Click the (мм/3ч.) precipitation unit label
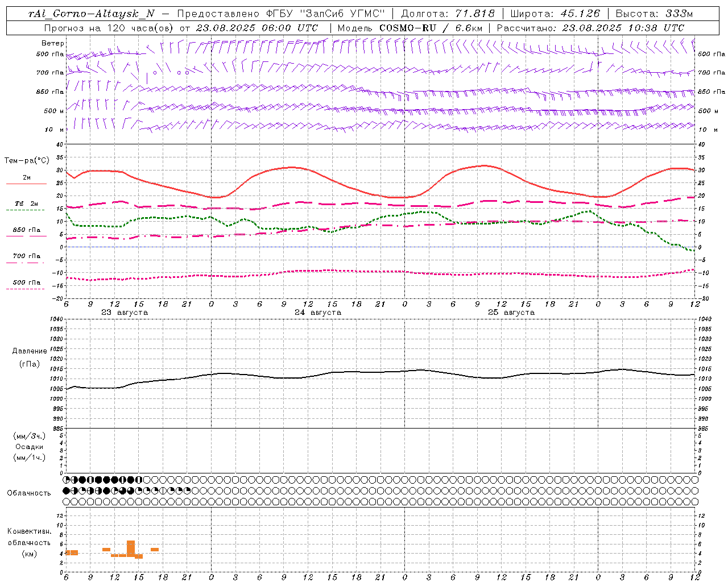The image size is (728, 582). coord(30,436)
